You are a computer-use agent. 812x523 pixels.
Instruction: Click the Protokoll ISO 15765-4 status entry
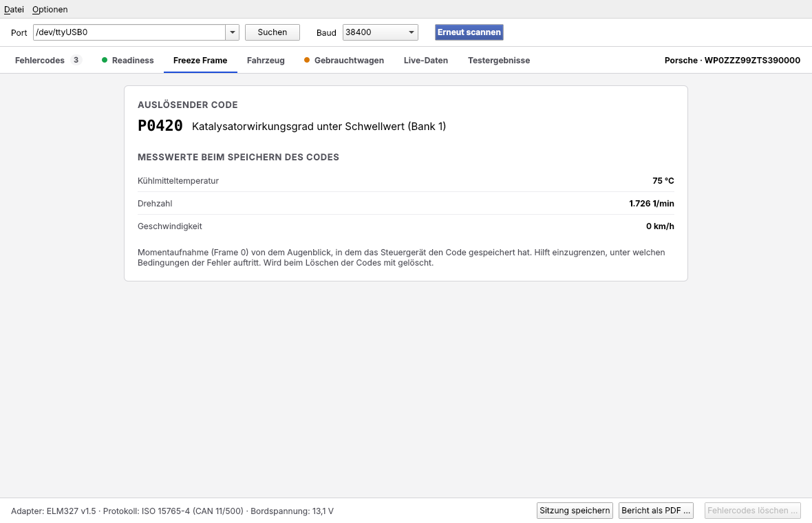[x=173, y=511]
